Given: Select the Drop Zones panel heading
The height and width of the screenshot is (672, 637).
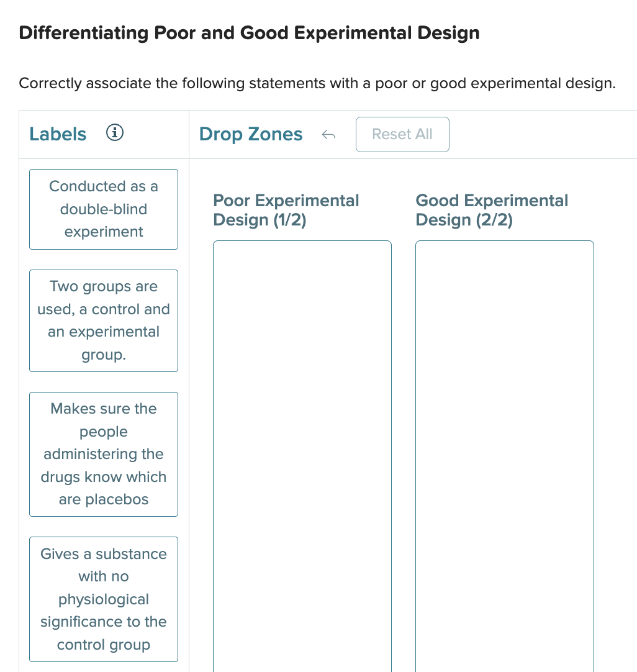Looking at the screenshot, I should coord(251,134).
